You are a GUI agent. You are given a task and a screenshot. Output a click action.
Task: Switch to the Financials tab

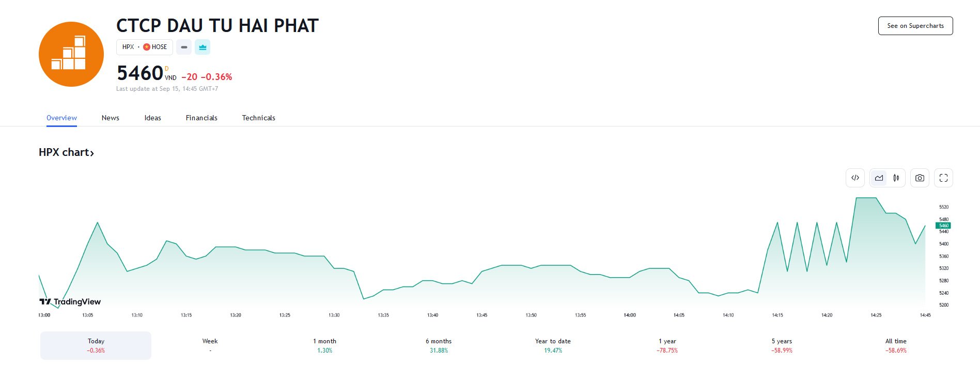click(201, 118)
